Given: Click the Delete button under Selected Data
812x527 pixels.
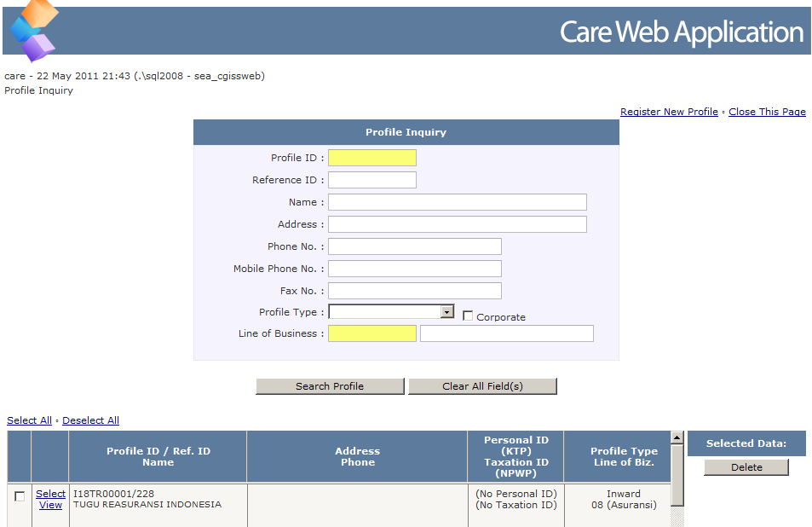Looking at the screenshot, I should click(x=746, y=467).
